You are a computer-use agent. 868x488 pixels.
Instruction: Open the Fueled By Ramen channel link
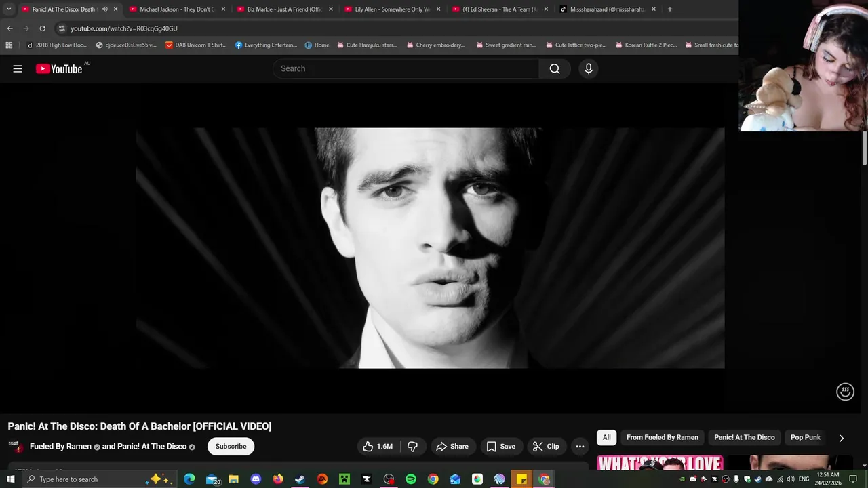pos(60,446)
